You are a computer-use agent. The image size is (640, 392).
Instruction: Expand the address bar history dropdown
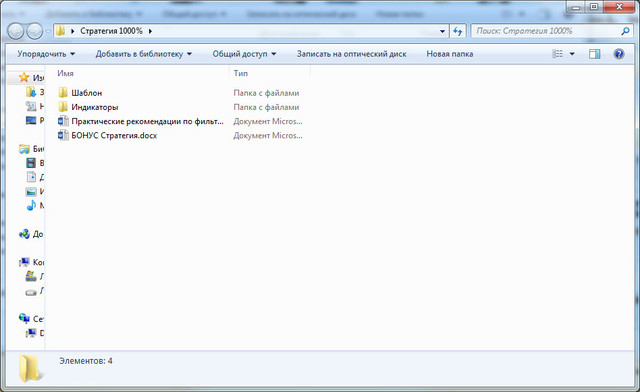pos(442,31)
